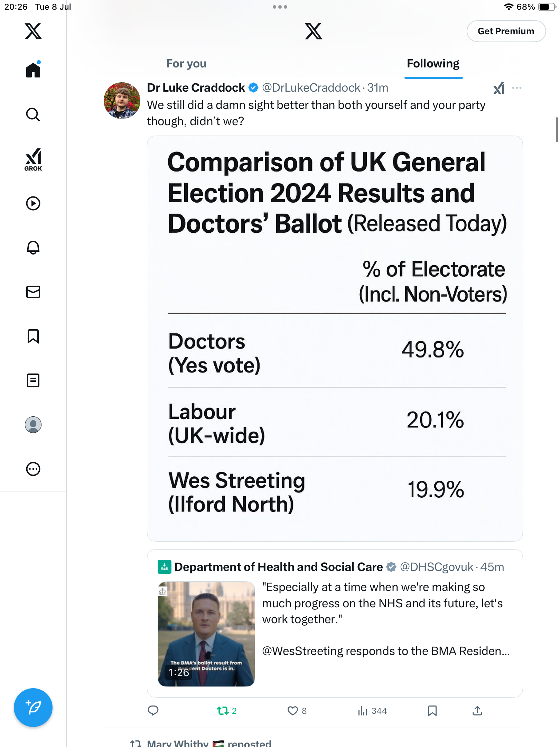Open the post's three-dot options menu

(517, 88)
